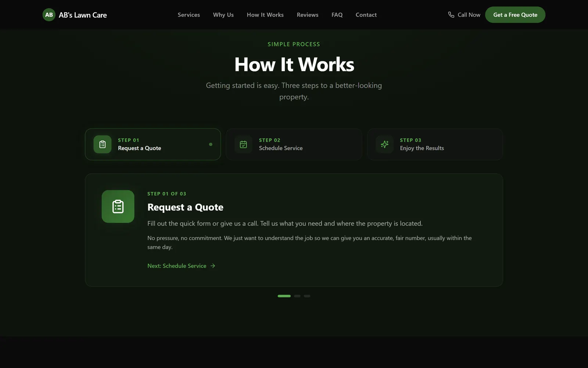
Task: Switch to Schedule Service step tab
Action: 294,144
